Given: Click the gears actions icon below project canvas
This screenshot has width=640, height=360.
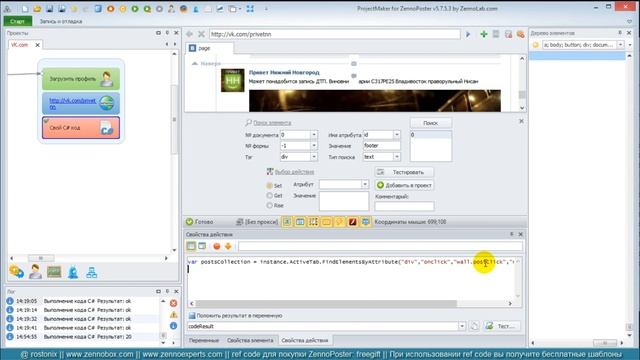Looking at the screenshot, I should pyautogui.click(x=16, y=272).
